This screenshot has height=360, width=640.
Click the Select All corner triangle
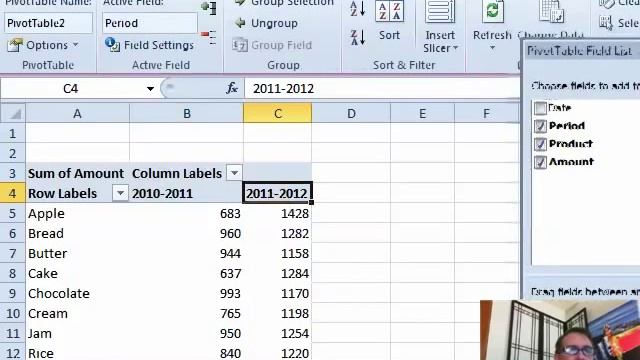[x=16, y=114]
